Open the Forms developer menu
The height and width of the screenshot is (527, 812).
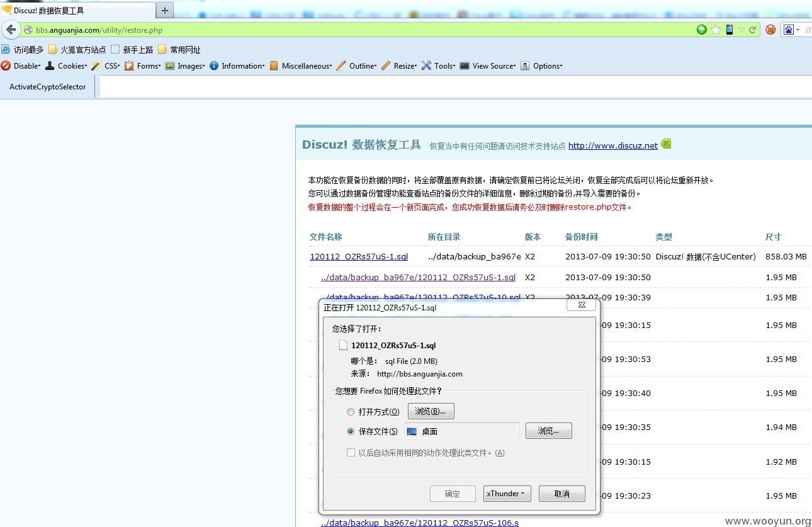[x=143, y=65]
